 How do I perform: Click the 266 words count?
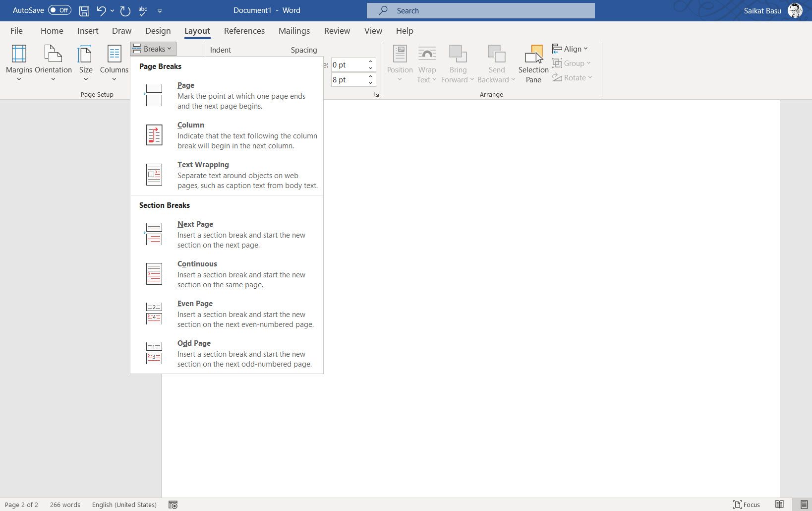tap(65, 505)
